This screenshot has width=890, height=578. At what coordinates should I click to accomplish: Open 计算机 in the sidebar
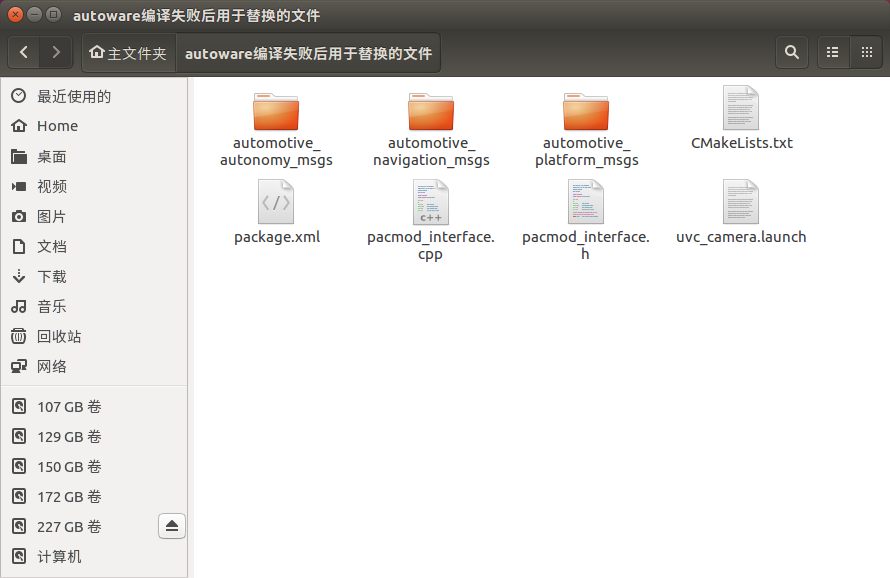pyautogui.click(x=94, y=557)
